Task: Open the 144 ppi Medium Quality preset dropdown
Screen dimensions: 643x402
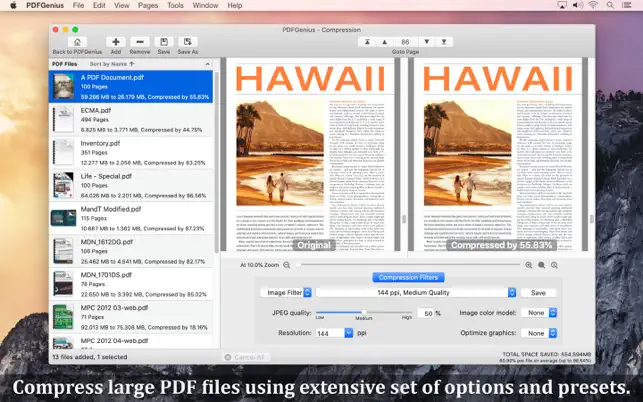Action: (416, 292)
